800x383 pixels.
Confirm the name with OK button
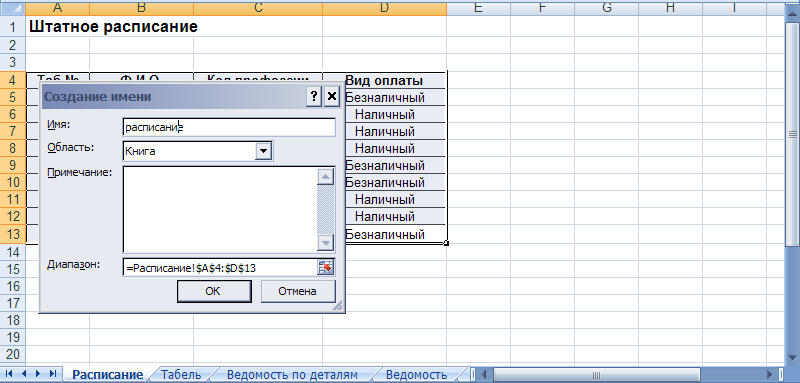pyautogui.click(x=214, y=292)
